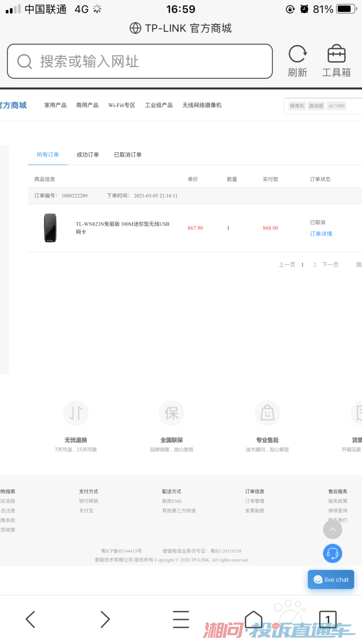Open the toolbox (工具箱) icon
This screenshot has width=362, height=644.
click(x=336, y=55)
